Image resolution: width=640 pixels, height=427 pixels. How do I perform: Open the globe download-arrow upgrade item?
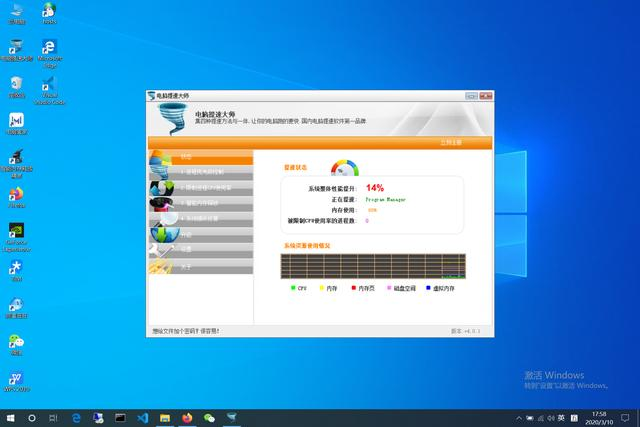click(201, 235)
